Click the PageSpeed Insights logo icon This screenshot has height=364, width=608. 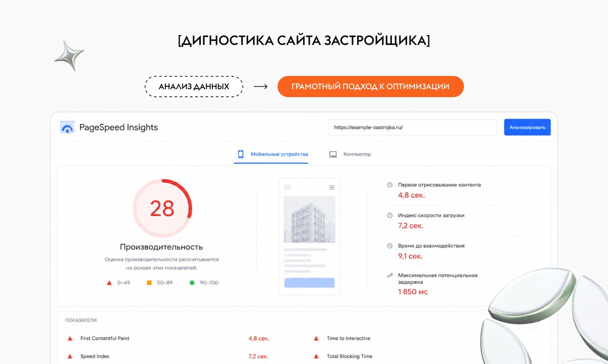[x=67, y=127]
